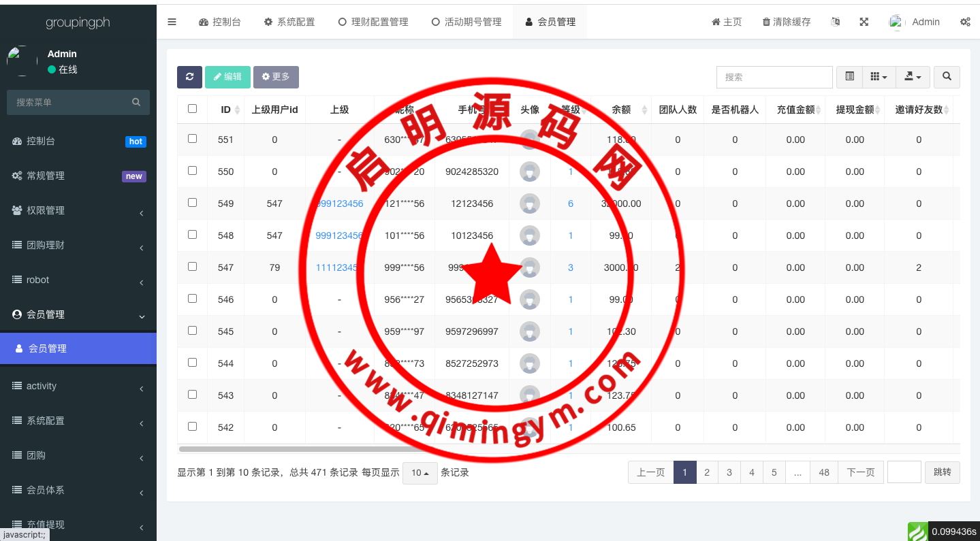Open the columns visibility dropdown
This screenshot has height=541, width=980.
click(879, 77)
